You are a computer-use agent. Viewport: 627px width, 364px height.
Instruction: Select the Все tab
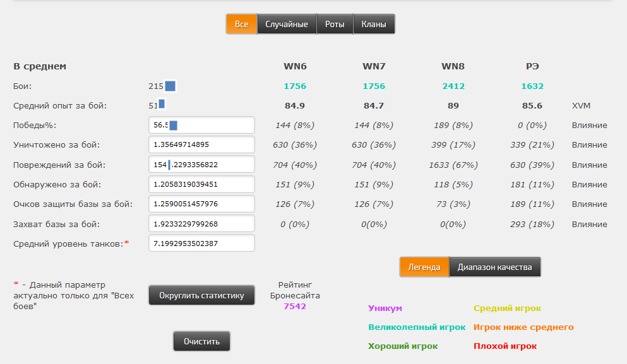click(241, 24)
